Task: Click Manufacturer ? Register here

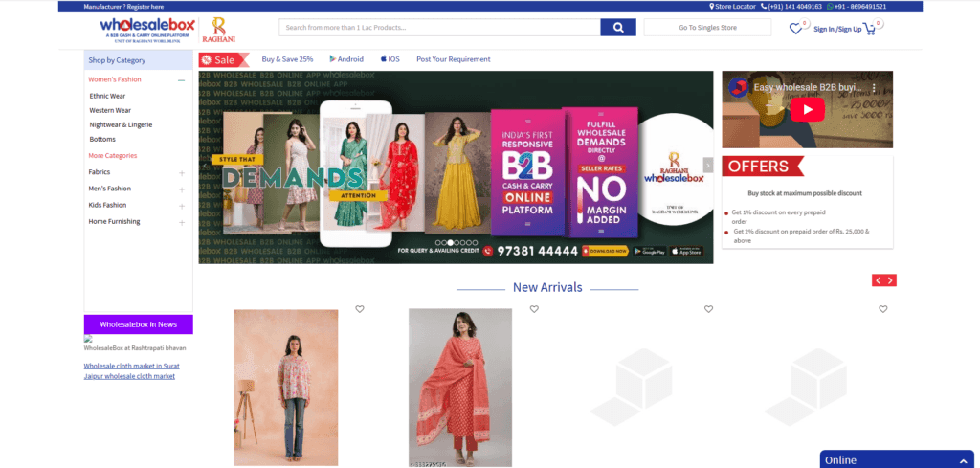Action: 123,7
